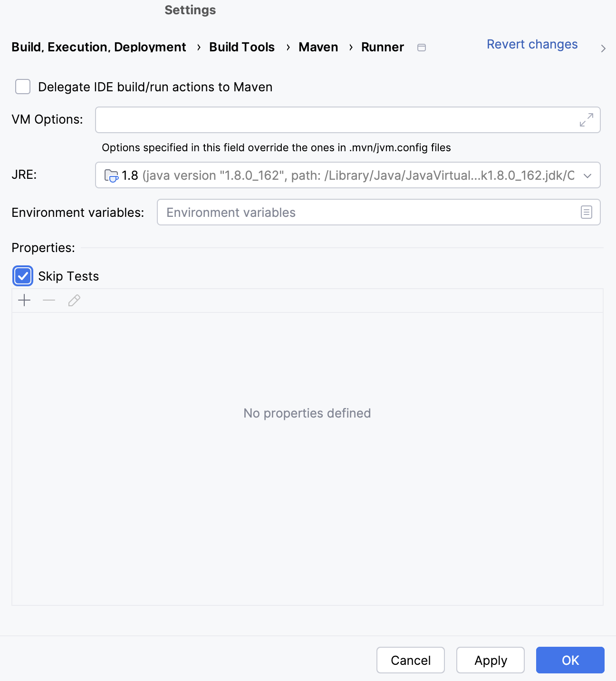Dismiss the dialog with Cancel
This screenshot has height=681, width=616.
point(411,660)
